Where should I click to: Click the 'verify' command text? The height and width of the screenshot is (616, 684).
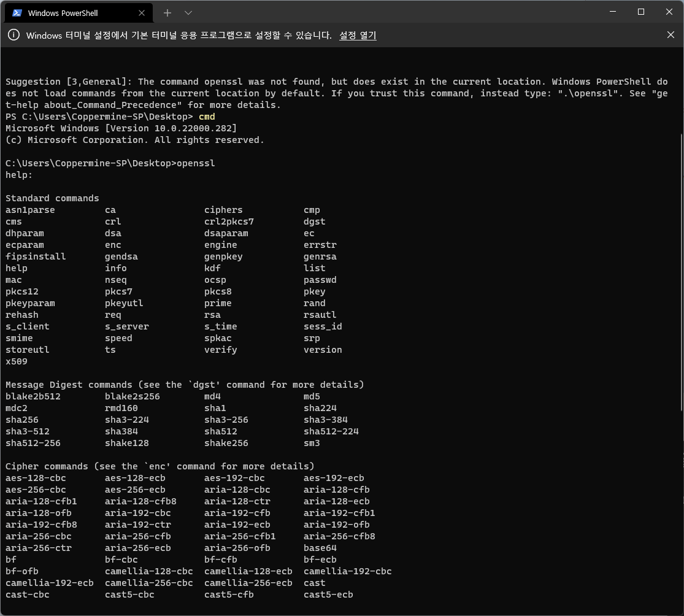pos(221,350)
